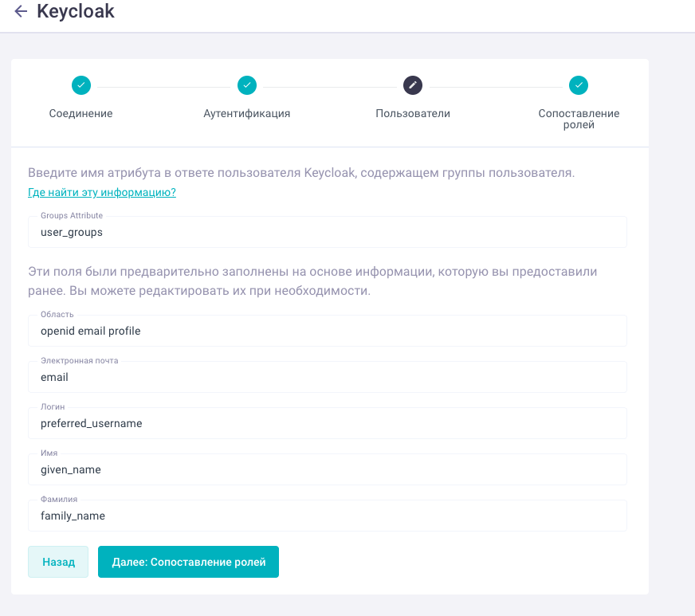This screenshot has width=695, height=616.
Task: Click the Аутентификация step checkmark icon
Action: (247, 85)
